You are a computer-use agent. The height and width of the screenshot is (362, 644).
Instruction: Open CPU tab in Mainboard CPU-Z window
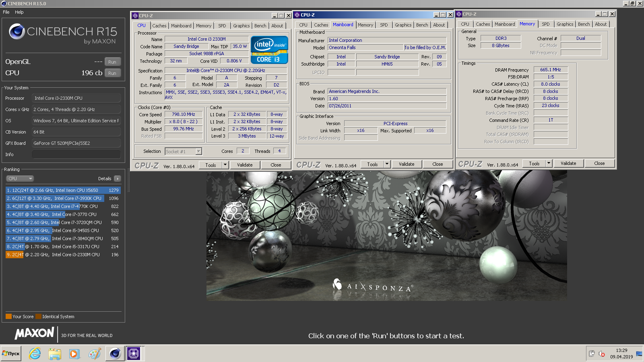click(x=303, y=25)
